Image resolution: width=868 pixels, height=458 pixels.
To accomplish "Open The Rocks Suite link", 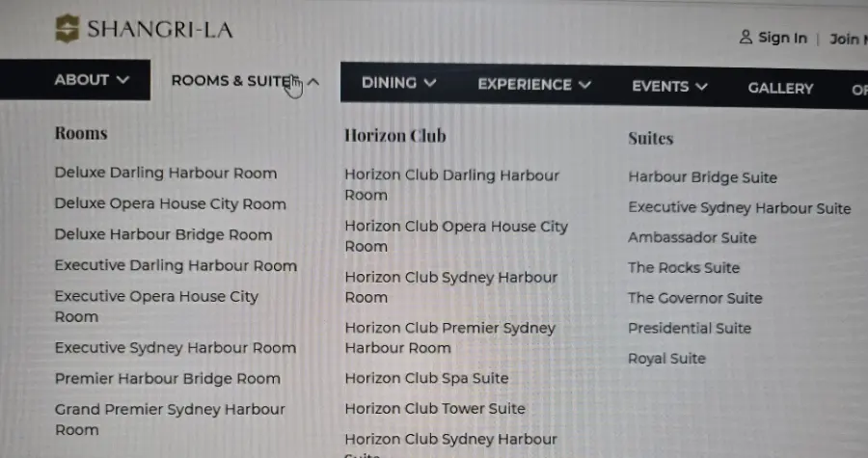I will 684,268.
